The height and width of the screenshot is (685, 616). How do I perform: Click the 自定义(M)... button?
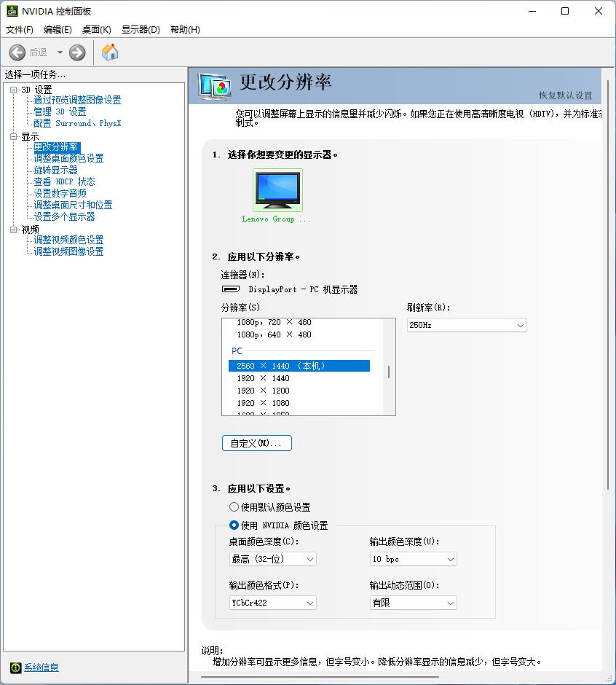(256, 443)
